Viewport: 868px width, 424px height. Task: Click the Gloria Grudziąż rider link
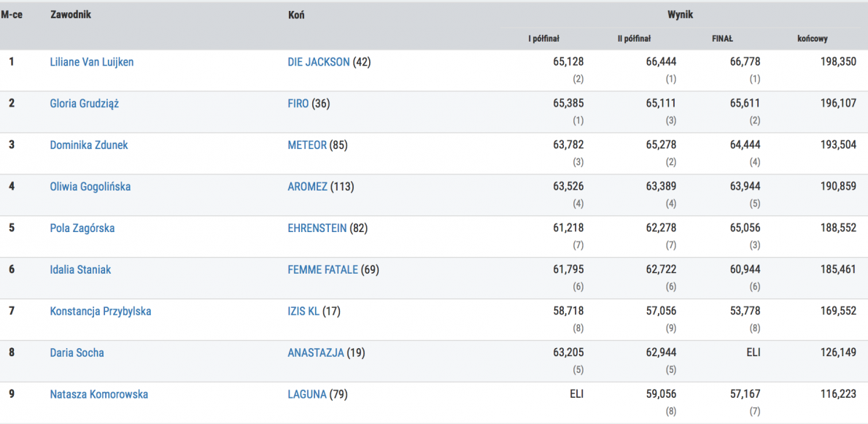pyautogui.click(x=84, y=104)
